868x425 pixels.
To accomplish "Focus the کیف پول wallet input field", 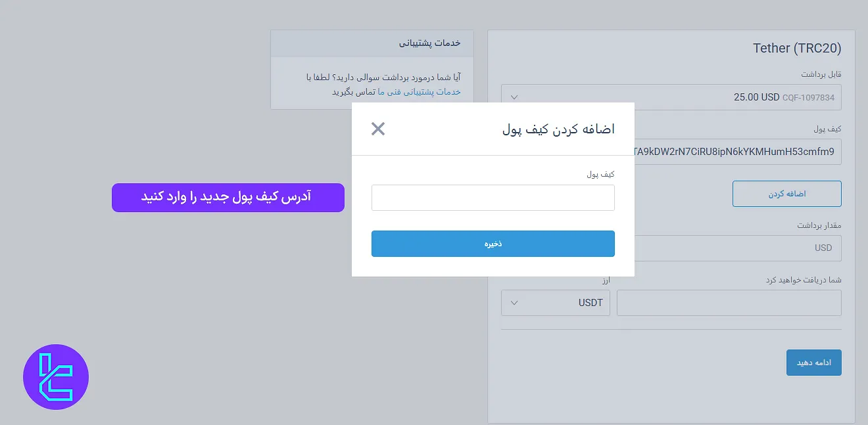I will tap(493, 197).
